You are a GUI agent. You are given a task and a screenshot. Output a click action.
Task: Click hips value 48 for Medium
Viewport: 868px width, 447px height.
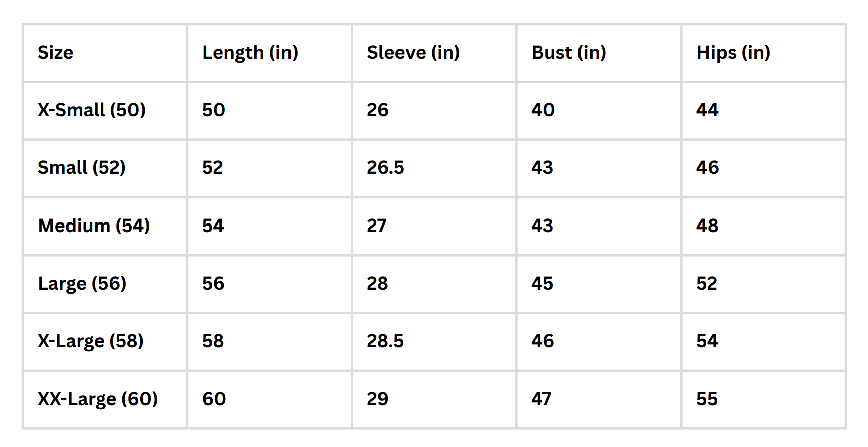coord(707,226)
